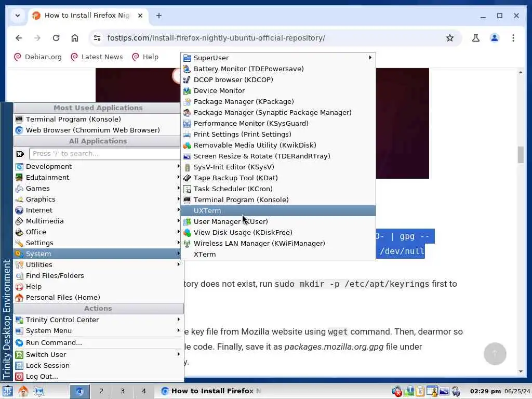The image size is (532, 399).
Task: Open Trinity Control Center submenu
Action: (98, 320)
